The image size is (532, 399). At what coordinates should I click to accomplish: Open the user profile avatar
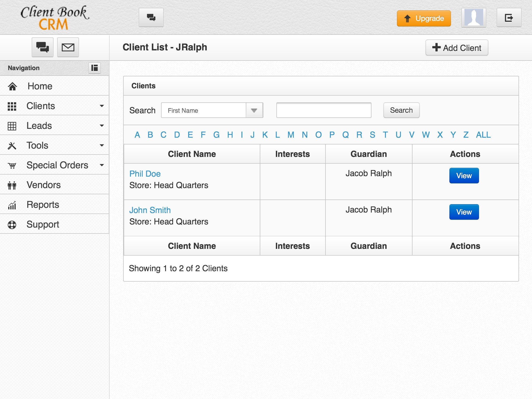point(474,17)
